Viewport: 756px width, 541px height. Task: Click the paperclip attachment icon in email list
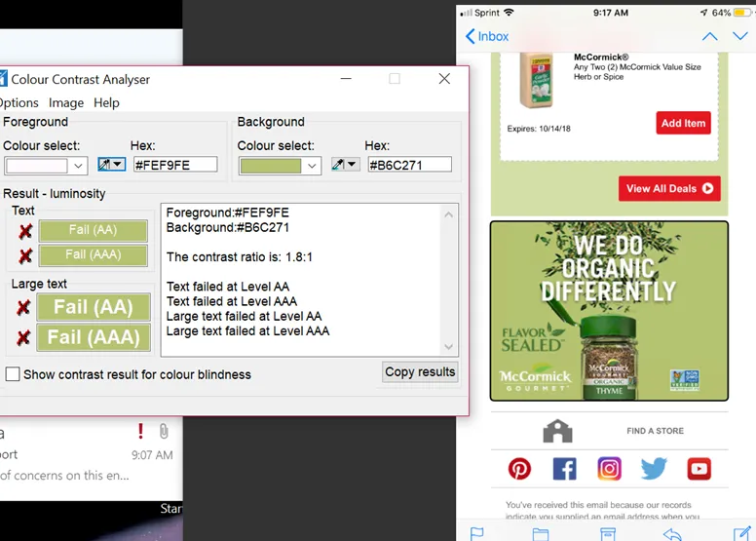point(164,431)
